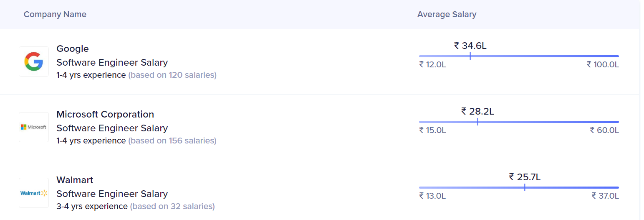Click Walmart's Software Engineer Salary title
The image size is (644, 220).
pyautogui.click(x=112, y=194)
